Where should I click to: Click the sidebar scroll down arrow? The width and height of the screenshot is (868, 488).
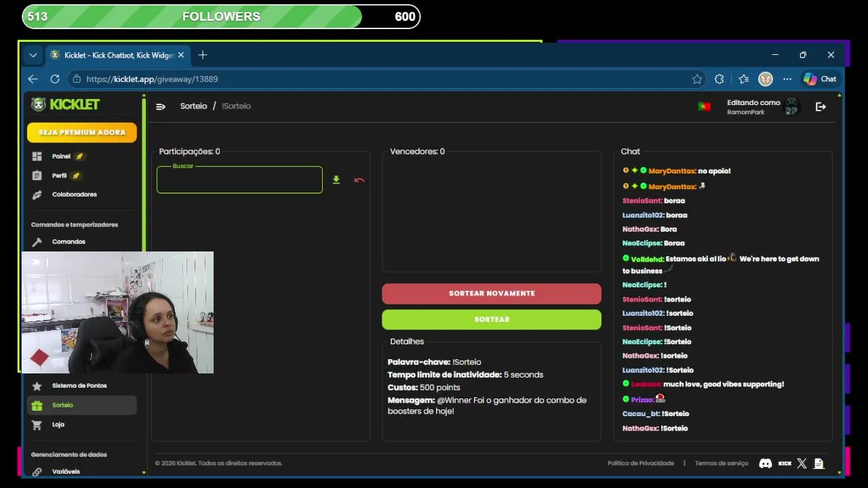(144, 472)
